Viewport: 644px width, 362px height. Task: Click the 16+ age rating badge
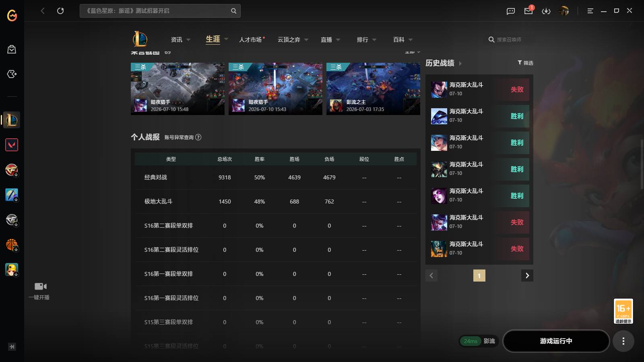[623, 311]
